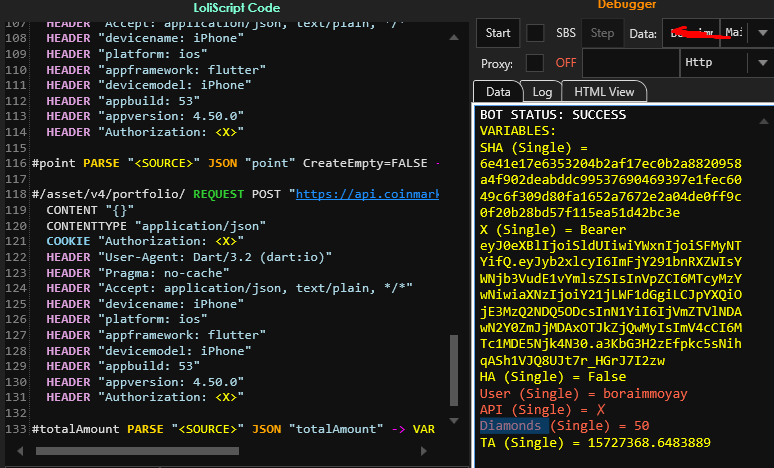
Task: Click the code editor scroll-down arrow
Action: [454, 421]
